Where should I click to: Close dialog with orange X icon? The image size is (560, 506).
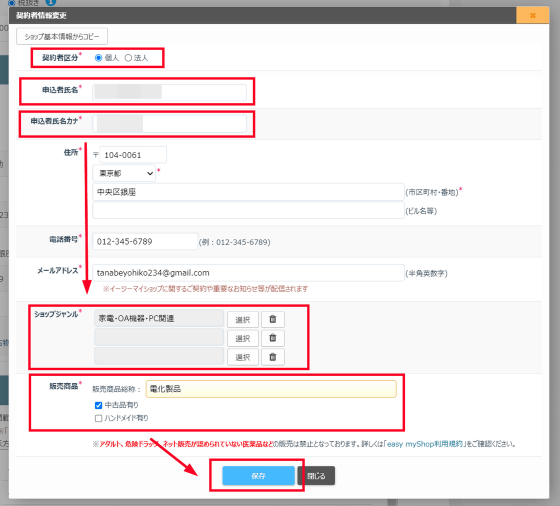532,15
